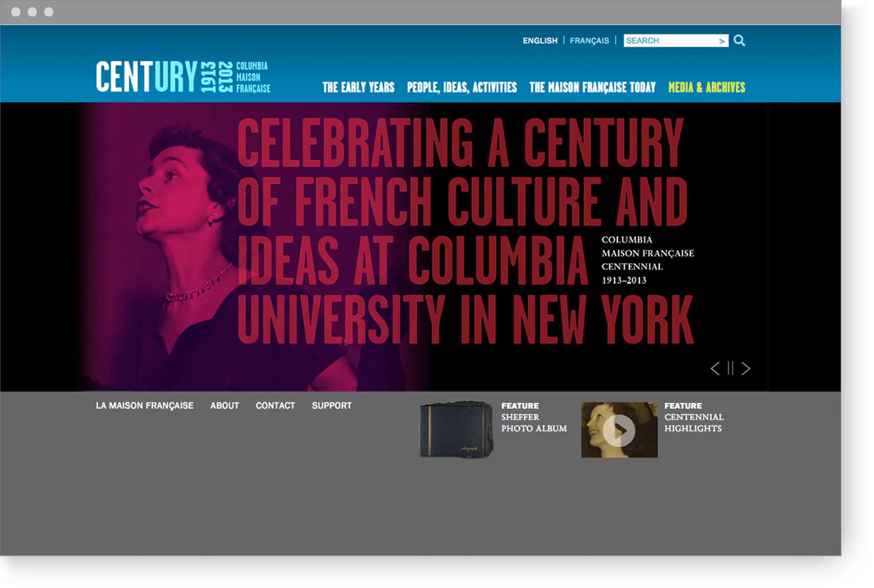Open the Contact page link
The image size is (874, 588).
pos(275,406)
